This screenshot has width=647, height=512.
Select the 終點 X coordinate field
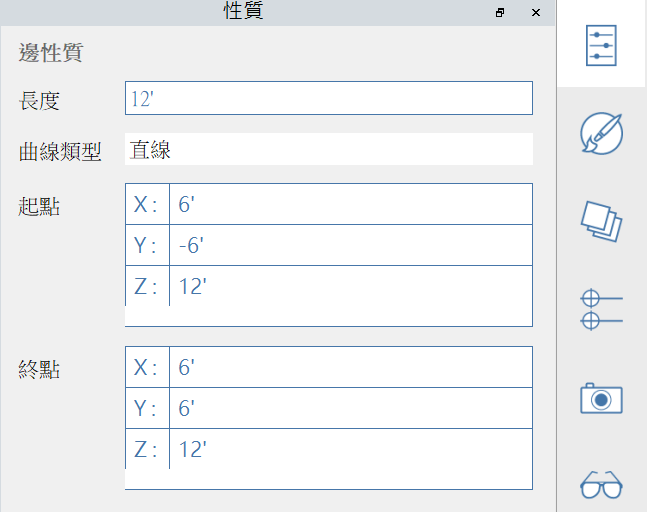(x=349, y=368)
